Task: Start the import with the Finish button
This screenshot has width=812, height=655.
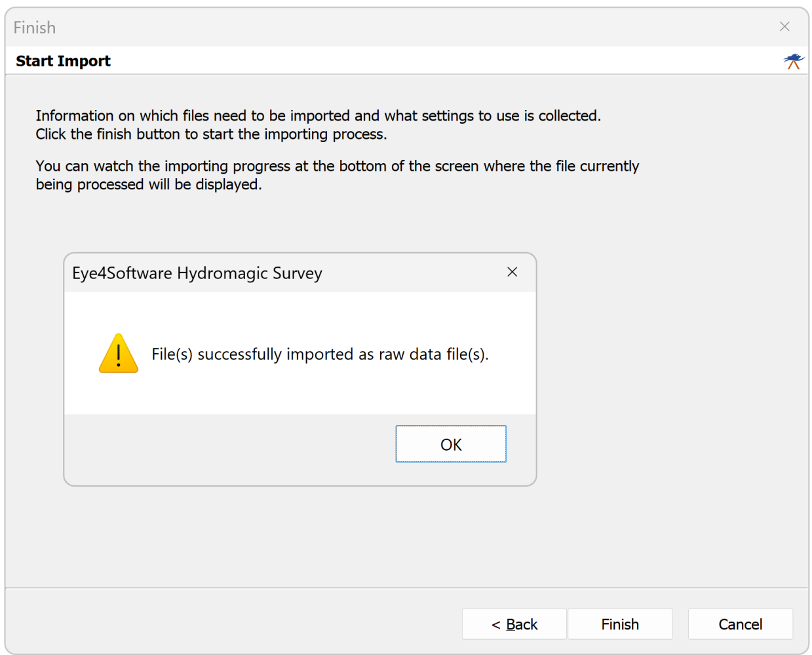Action: [x=620, y=624]
